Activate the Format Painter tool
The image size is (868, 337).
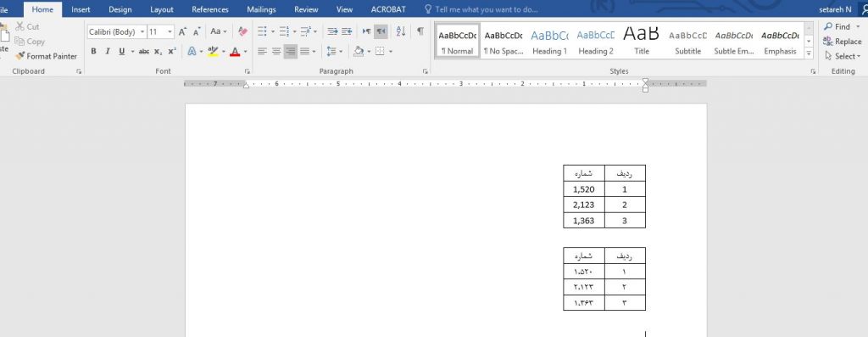point(46,56)
